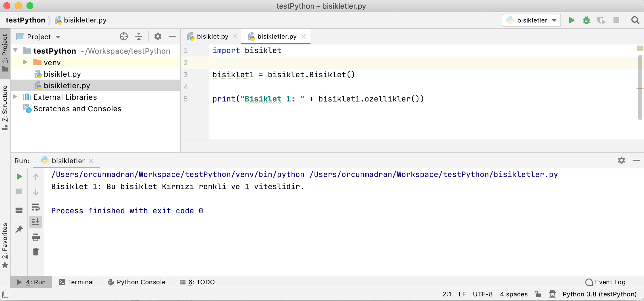This screenshot has width=644, height=301.
Task: Rerun bisikletler in the Run panel
Action: pos(19,176)
